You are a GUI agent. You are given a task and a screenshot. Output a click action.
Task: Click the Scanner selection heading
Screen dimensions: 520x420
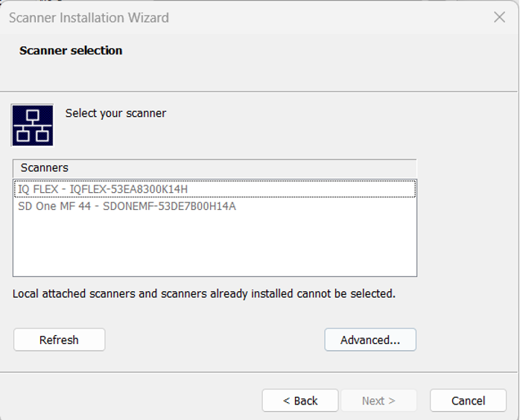click(71, 51)
